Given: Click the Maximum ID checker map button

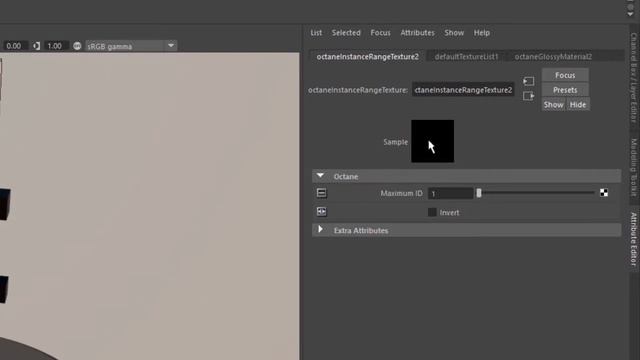Looking at the screenshot, I should (604, 193).
